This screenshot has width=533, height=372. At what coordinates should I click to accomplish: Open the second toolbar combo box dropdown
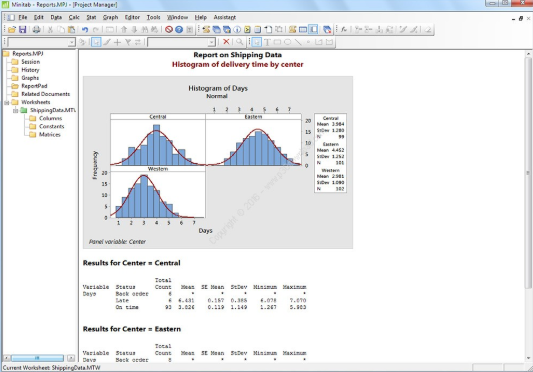coord(211,42)
